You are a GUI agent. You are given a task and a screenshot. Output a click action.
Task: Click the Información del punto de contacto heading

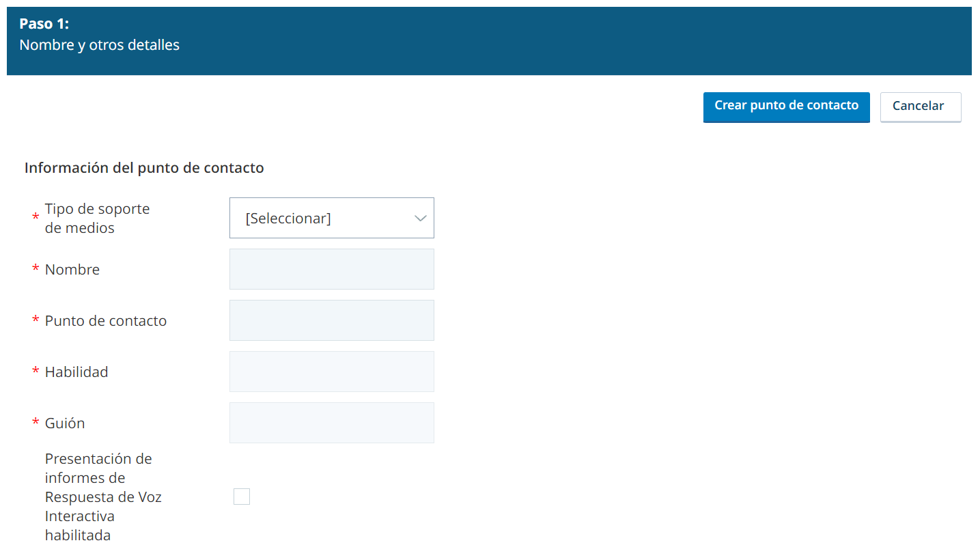pos(144,168)
